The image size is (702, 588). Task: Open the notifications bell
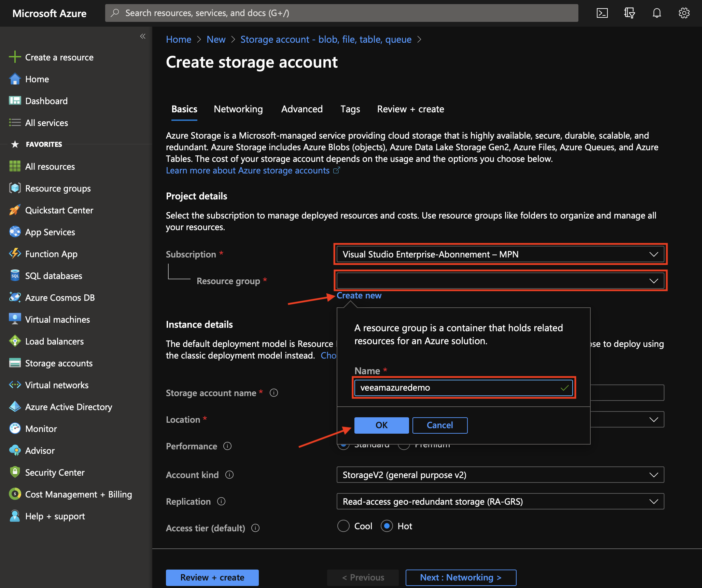pos(657,13)
